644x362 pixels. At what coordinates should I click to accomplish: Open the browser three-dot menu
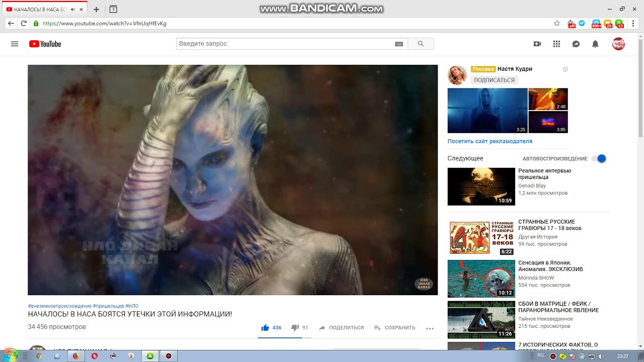633,23
